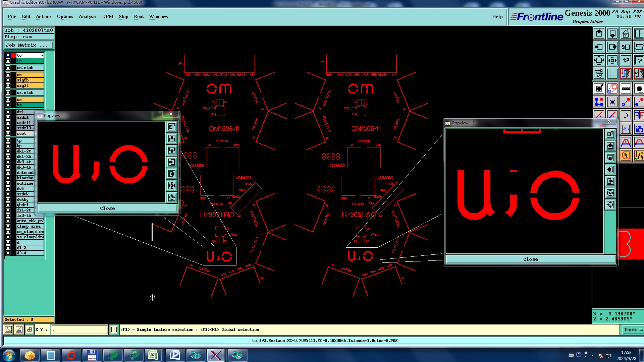644x362 pixels.
Task: Click the X Y coordinate input field
Action: (80, 329)
